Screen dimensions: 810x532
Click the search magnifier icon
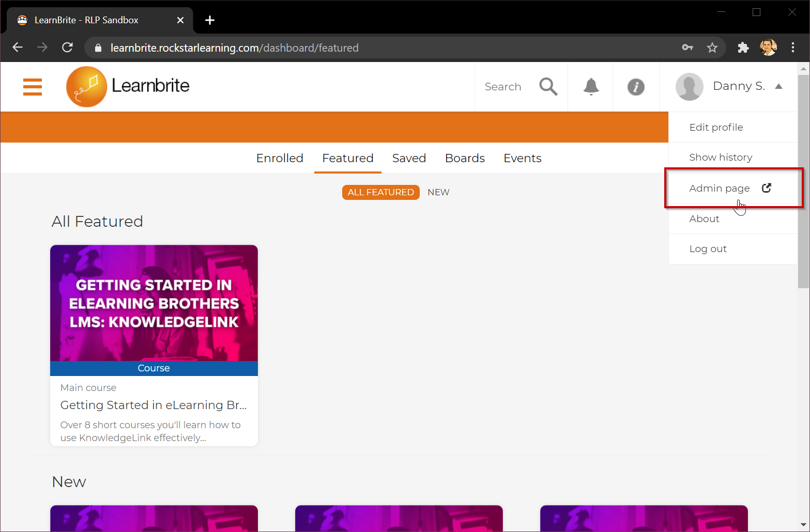click(548, 87)
